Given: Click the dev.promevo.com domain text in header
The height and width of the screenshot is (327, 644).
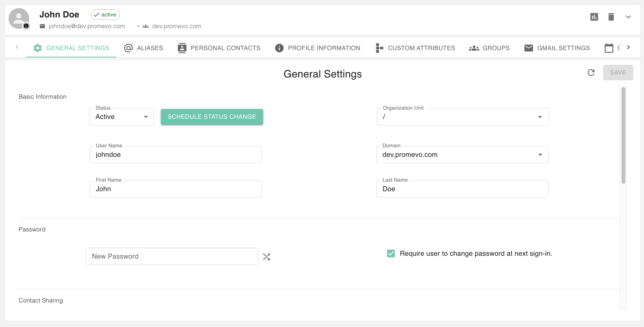Looking at the screenshot, I should [177, 26].
